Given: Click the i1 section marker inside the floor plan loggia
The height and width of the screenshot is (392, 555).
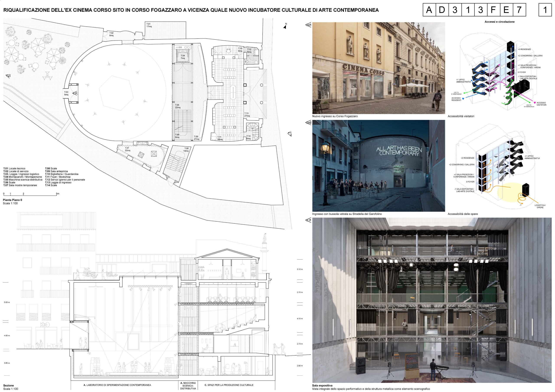Looking at the screenshot, I should pyautogui.click(x=75, y=93).
